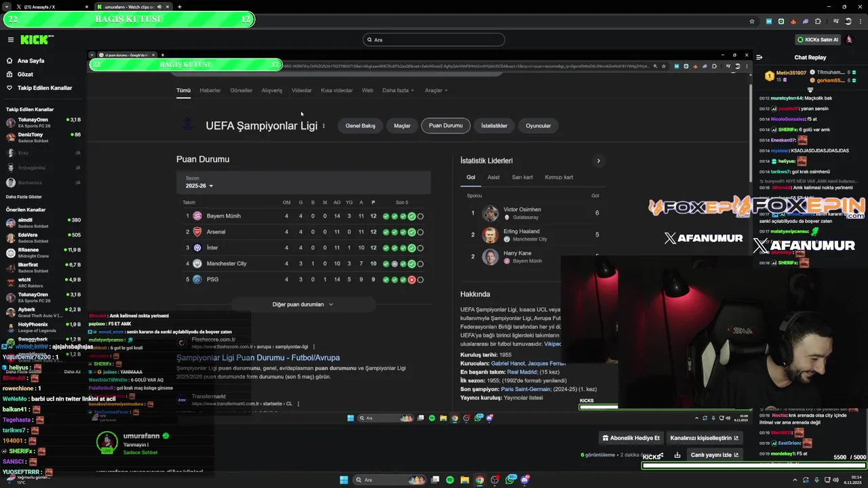Collapse the Chat Replay panel with arrow icon
This screenshot has width=868, height=488.
point(759,58)
